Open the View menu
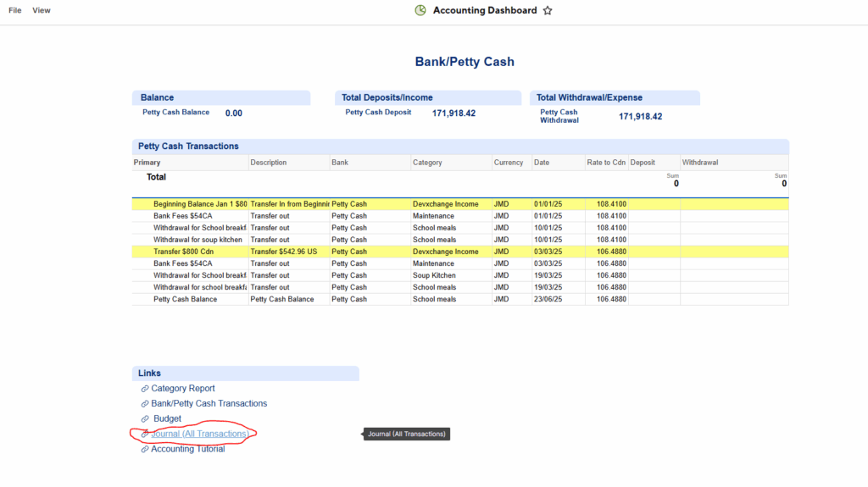The height and width of the screenshot is (487, 868). [42, 10]
